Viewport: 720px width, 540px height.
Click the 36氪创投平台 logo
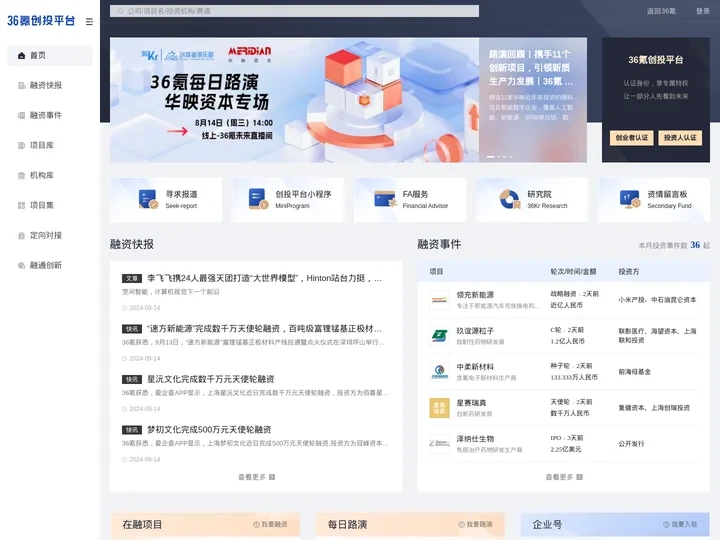point(41,21)
